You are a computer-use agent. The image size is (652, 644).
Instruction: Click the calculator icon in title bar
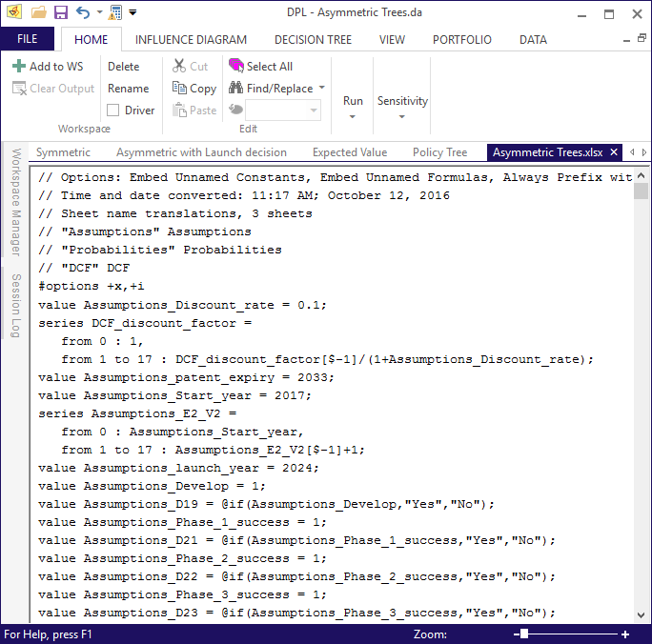click(115, 13)
